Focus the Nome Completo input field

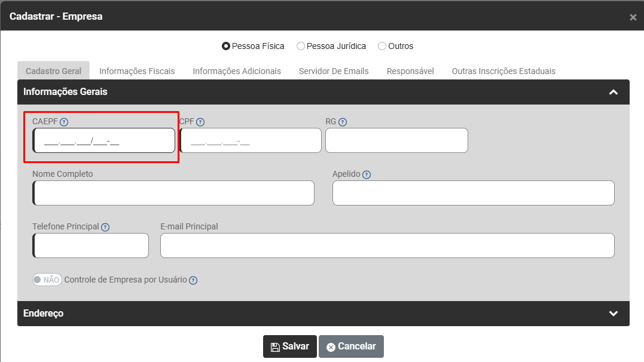(x=173, y=193)
